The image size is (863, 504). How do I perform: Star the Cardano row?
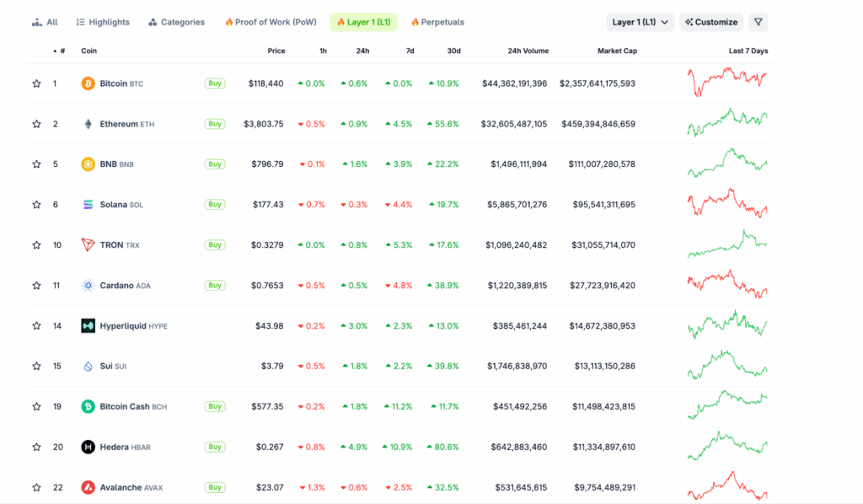pos(36,286)
